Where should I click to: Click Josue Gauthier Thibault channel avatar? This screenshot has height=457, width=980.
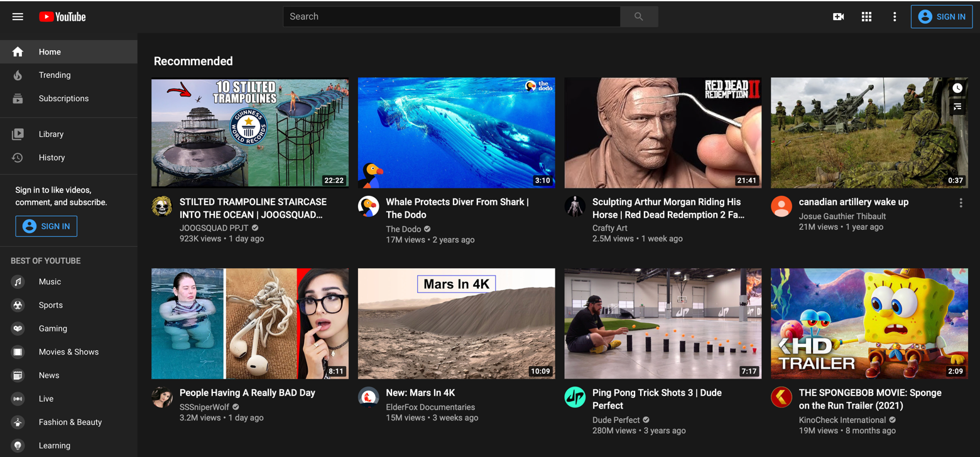tap(781, 207)
